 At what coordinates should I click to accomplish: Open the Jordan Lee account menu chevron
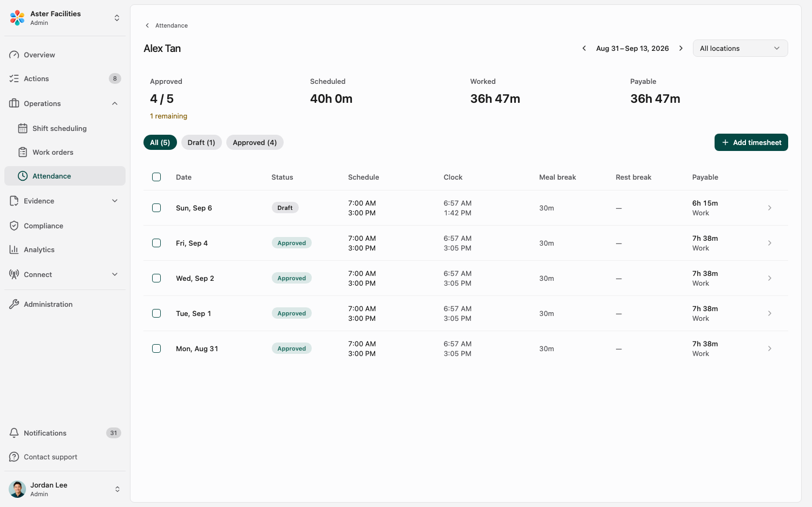point(117,489)
